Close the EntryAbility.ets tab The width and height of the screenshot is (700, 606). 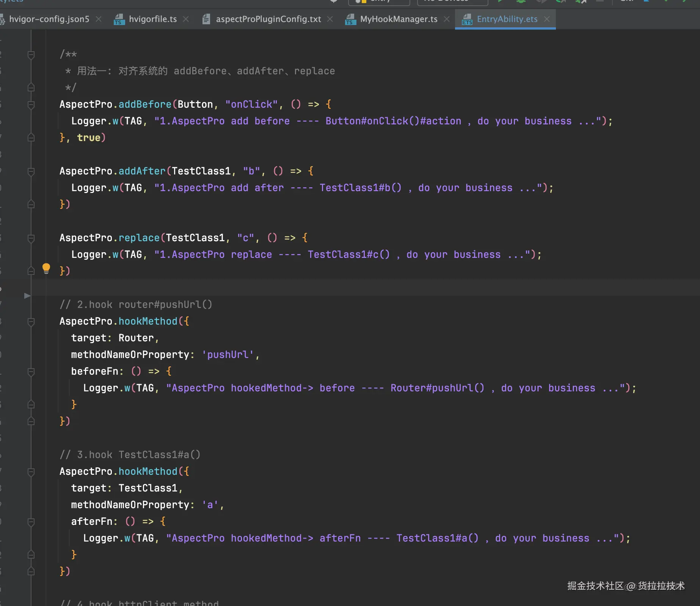pos(547,19)
